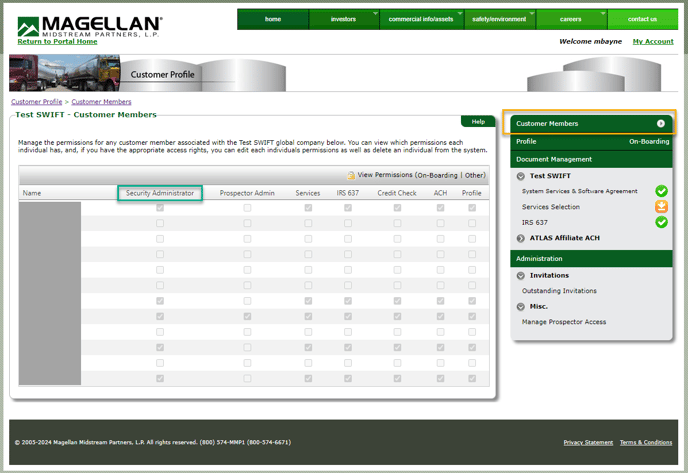
Task: Click On-Boarding in the sidebar Profile row
Action: point(649,142)
